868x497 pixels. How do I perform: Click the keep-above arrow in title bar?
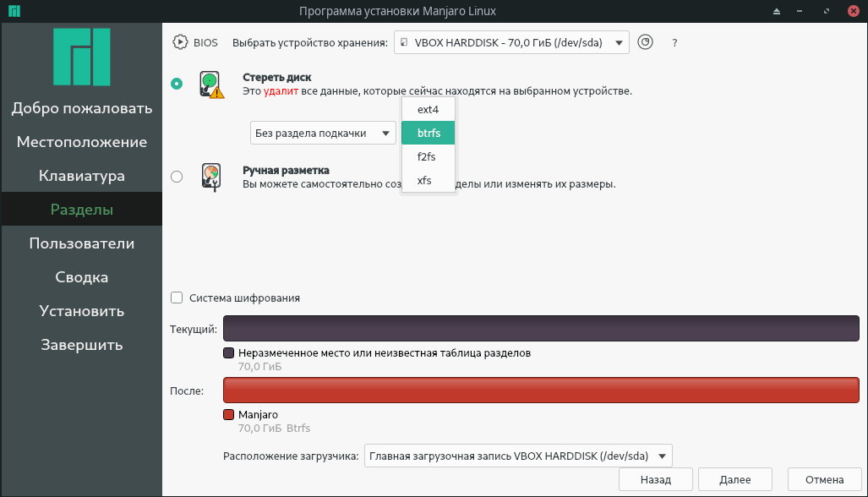(777, 11)
